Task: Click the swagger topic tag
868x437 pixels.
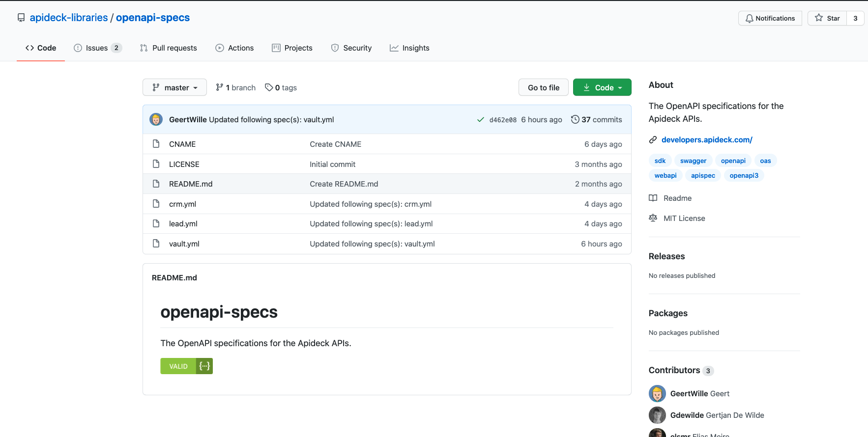Action: point(693,161)
